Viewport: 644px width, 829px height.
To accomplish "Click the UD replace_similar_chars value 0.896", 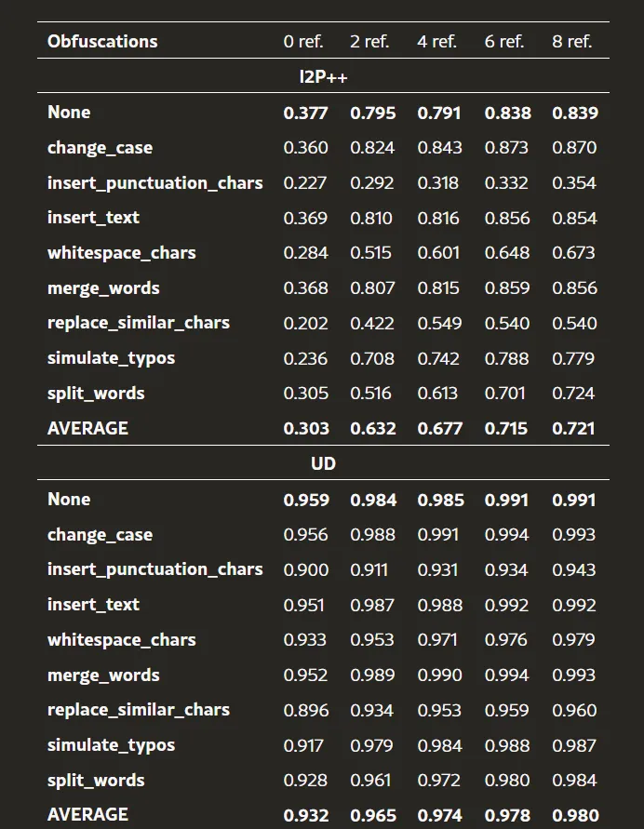I will coord(306,710).
